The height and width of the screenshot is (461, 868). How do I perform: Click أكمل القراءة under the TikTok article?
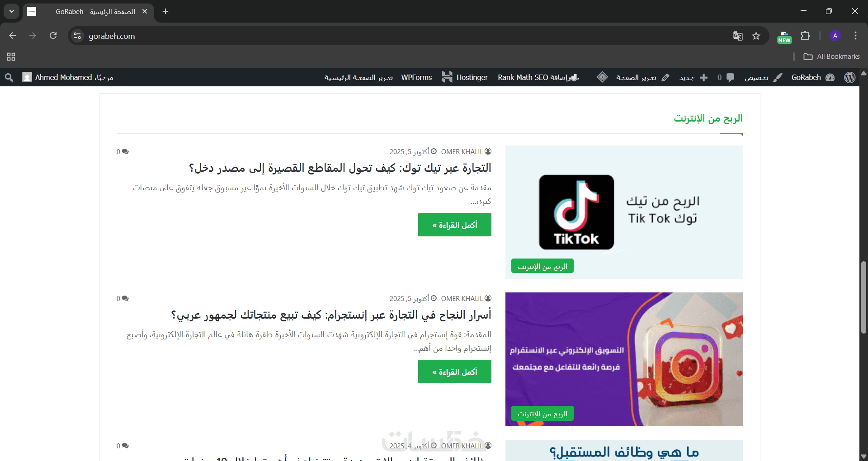(455, 225)
